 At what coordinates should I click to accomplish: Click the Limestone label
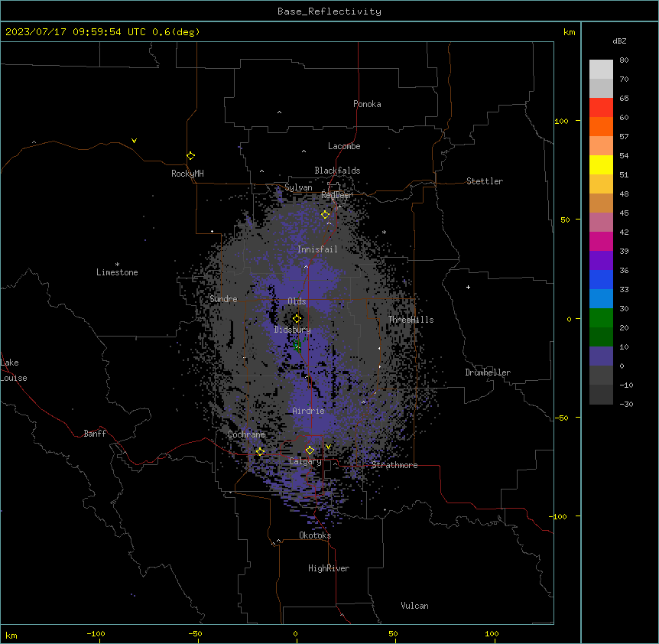coord(117,272)
